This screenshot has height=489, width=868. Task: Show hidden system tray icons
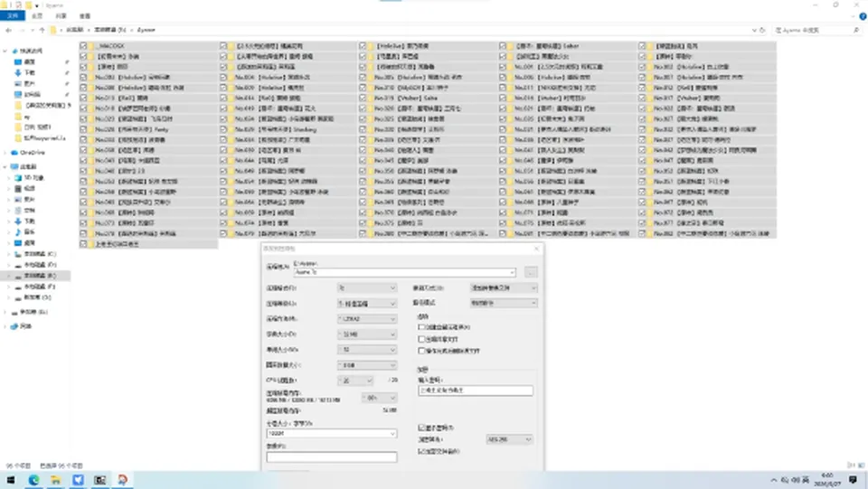774,480
